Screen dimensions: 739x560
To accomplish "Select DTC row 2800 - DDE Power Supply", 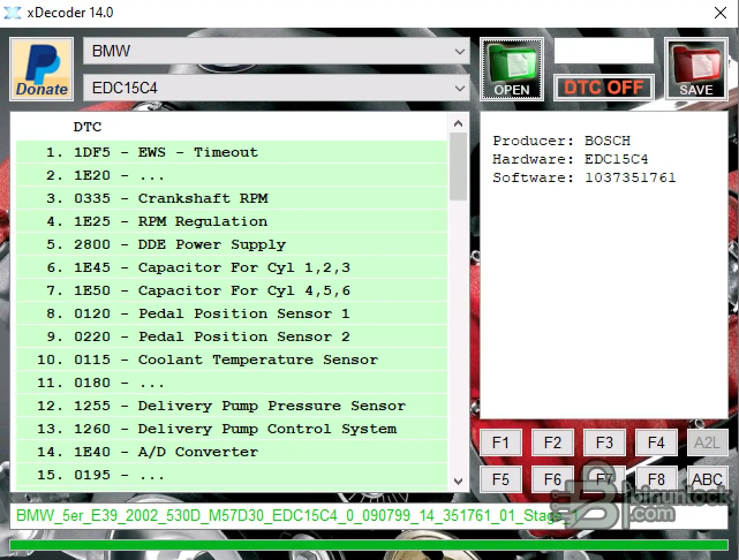I will coord(232,244).
